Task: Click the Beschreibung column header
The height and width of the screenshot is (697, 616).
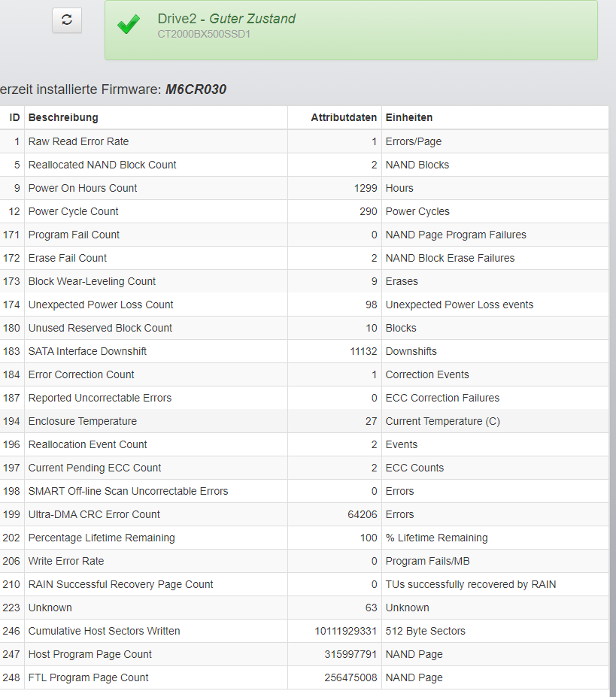Action: tap(63, 118)
